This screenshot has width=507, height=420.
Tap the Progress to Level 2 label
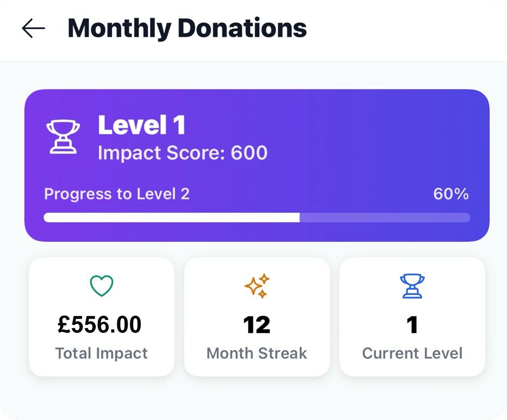coord(117,194)
